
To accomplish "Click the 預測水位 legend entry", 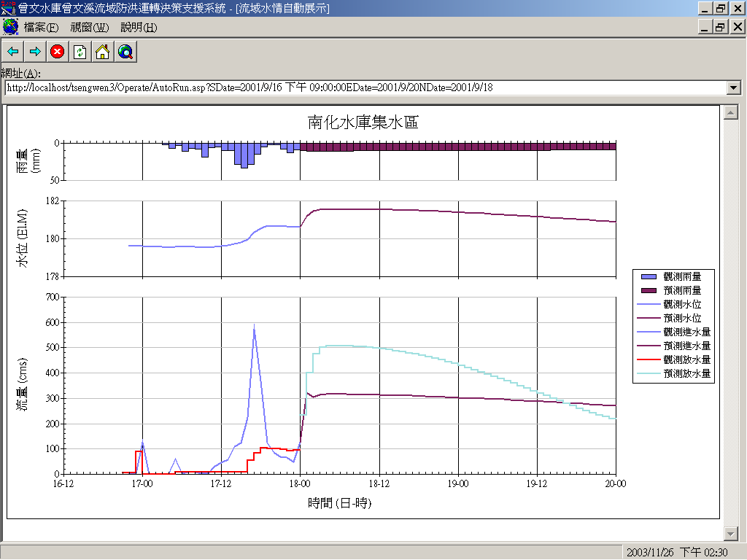I will (x=670, y=318).
